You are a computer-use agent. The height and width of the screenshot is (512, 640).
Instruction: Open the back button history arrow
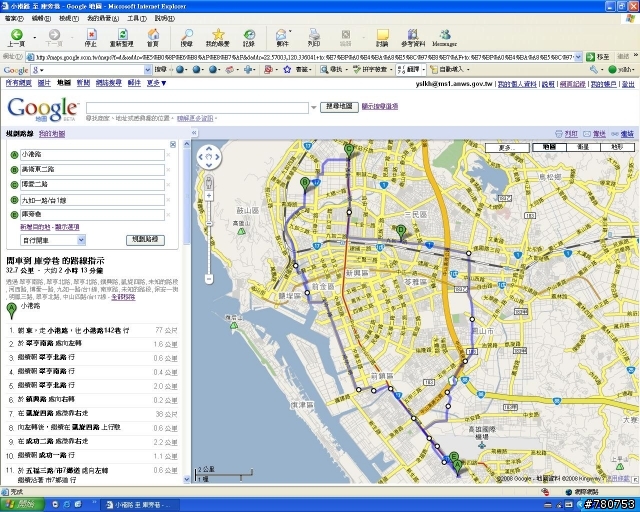click(35, 38)
